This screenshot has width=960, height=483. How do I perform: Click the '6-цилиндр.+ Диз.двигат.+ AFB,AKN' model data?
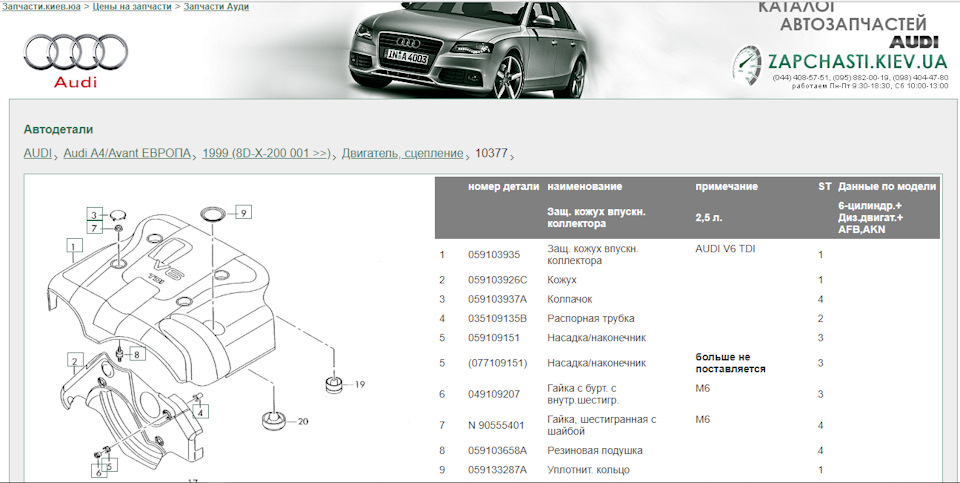tap(870, 217)
